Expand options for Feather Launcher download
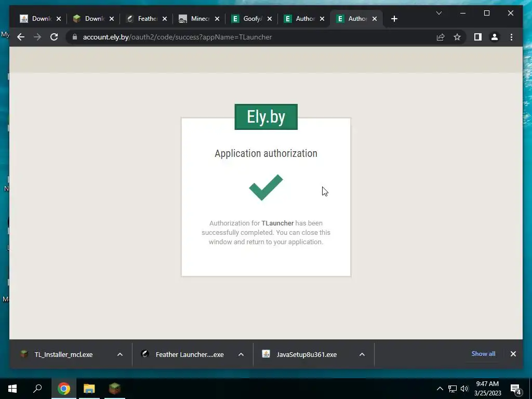The width and height of the screenshot is (532, 399). click(241, 354)
